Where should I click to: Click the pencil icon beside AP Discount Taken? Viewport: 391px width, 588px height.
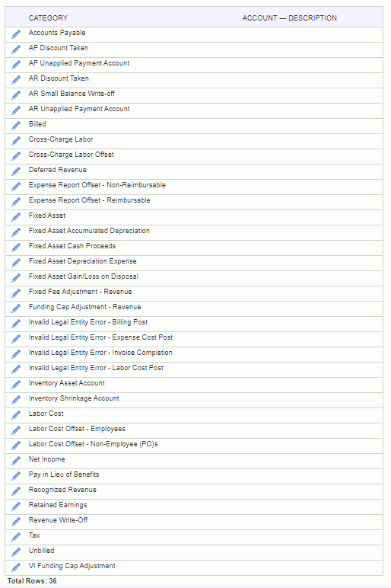tap(16, 50)
